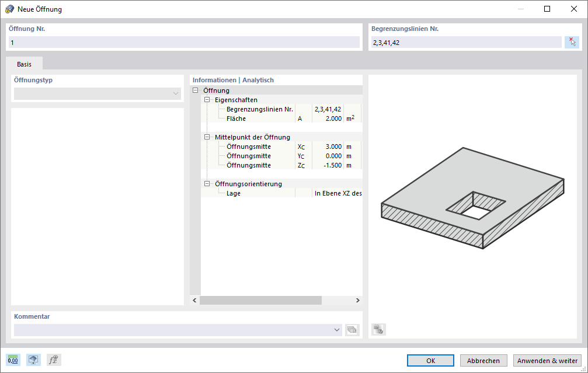Close the Neue Öffnung dialog
The width and height of the screenshot is (588, 373).
click(x=574, y=9)
